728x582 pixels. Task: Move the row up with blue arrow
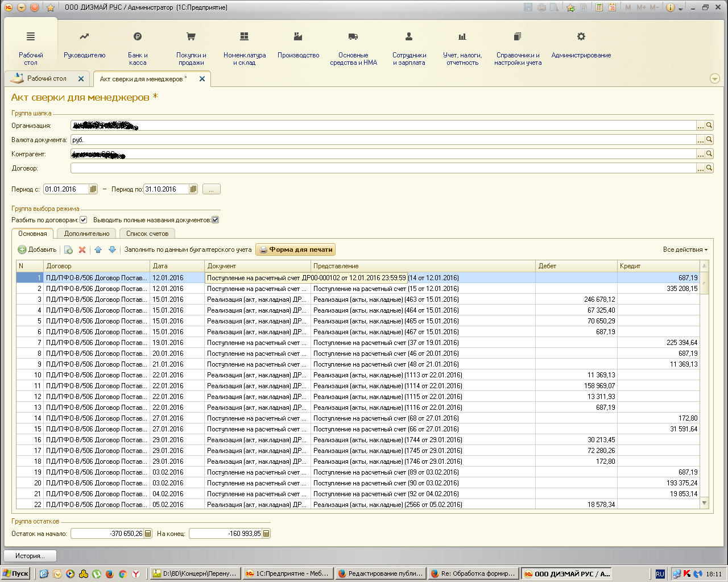(98, 250)
